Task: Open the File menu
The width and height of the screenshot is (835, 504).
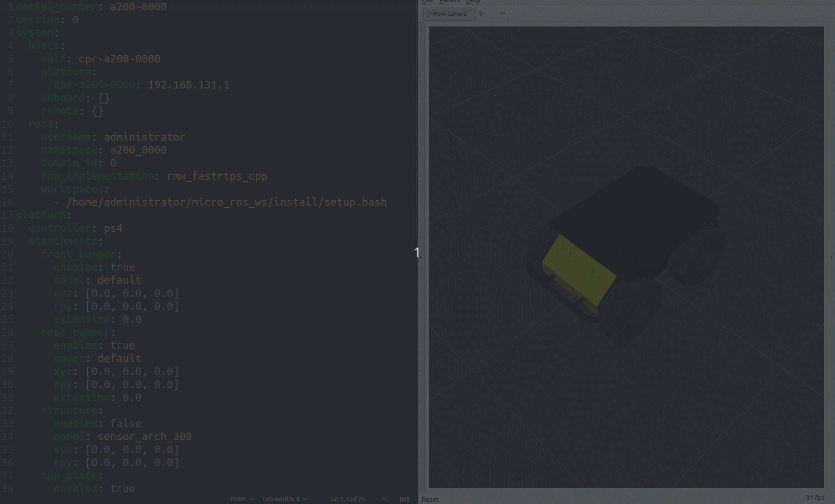Action: pyautogui.click(x=427, y=1)
